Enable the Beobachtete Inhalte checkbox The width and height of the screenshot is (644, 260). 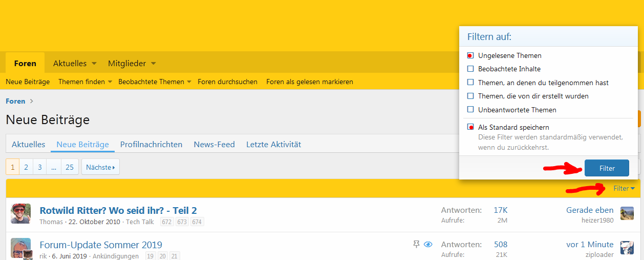(470, 69)
